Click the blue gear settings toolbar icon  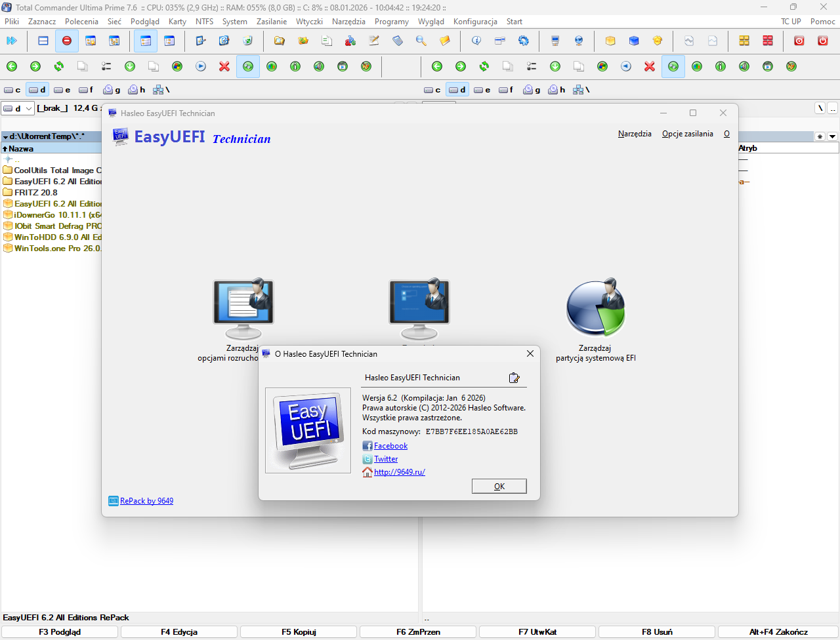coord(524,41)
